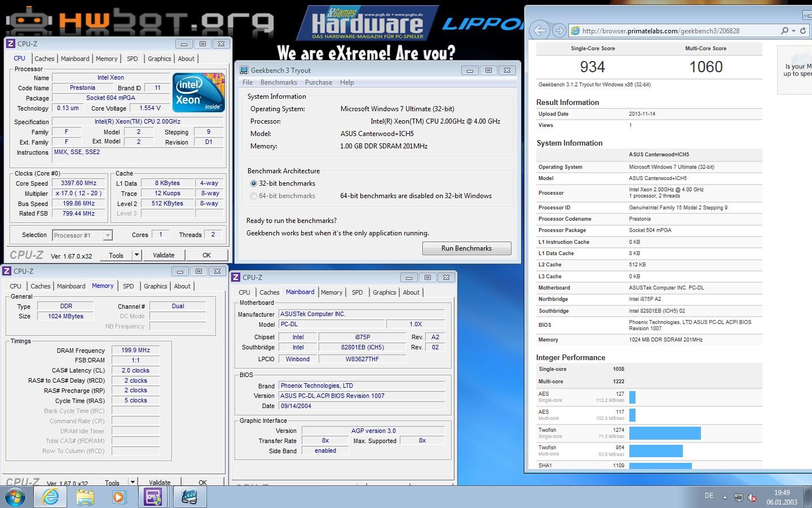Open the Windows Start menu orb
The image size is (812, 508).
[15, 497]
